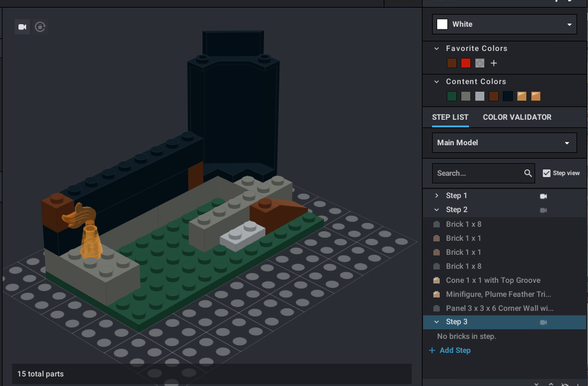Expand Step 1 in step list
The height and width of the screenshot is (386, 588).
[437, 196]
